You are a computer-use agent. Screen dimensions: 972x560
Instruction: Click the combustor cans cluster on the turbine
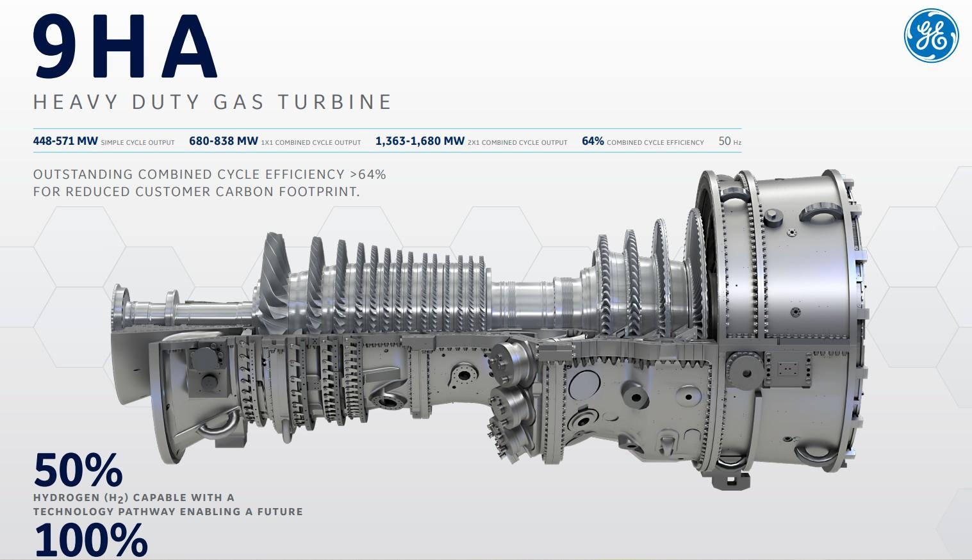pyautogui.click(x=509, y=397)
